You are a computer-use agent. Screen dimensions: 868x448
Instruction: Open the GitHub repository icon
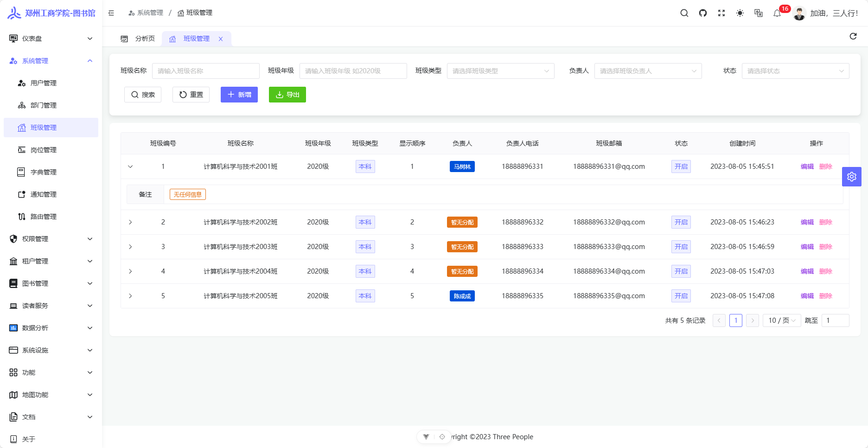pos(703,13)
